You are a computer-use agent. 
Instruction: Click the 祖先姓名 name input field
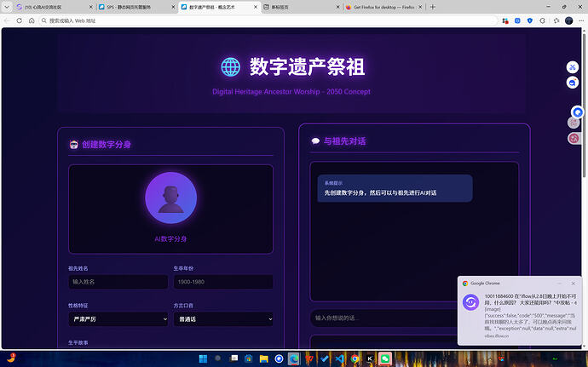tap(118, 282)
